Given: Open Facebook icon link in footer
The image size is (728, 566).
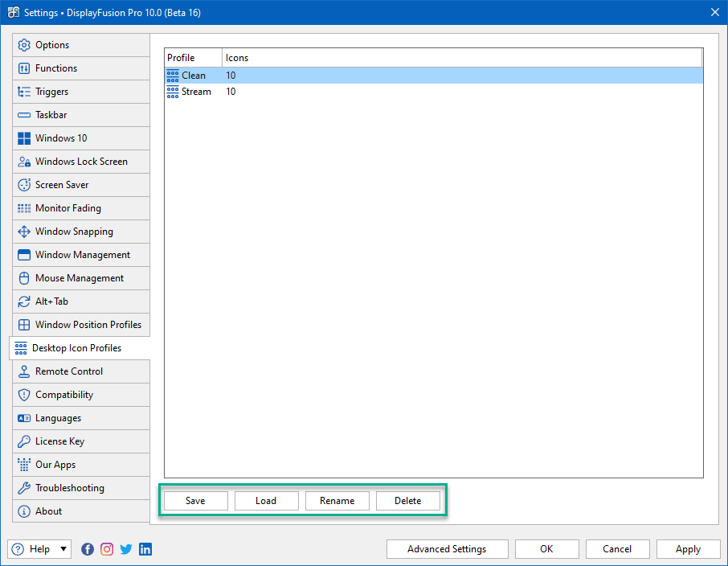Looking at the screenshot, I should [x=88, y=549].
